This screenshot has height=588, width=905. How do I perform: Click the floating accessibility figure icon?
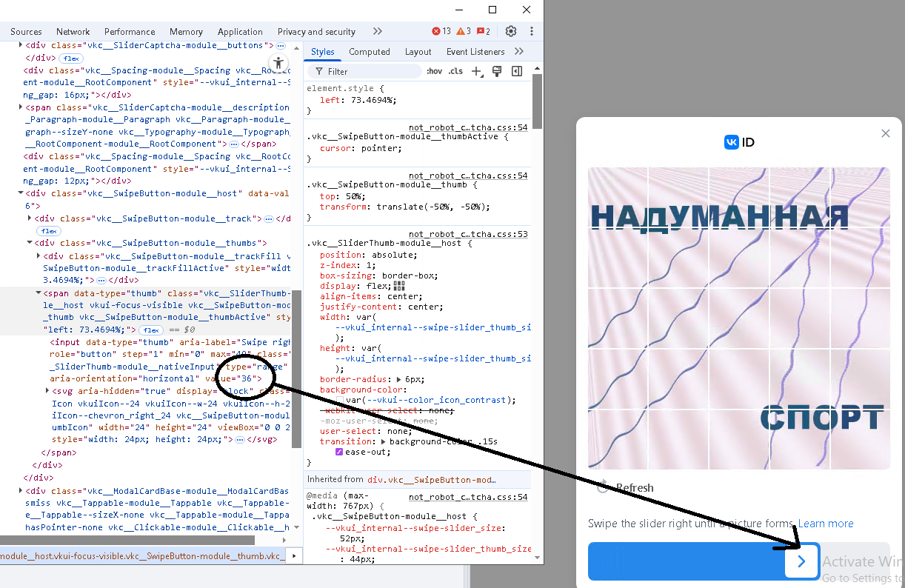point(278,63)
